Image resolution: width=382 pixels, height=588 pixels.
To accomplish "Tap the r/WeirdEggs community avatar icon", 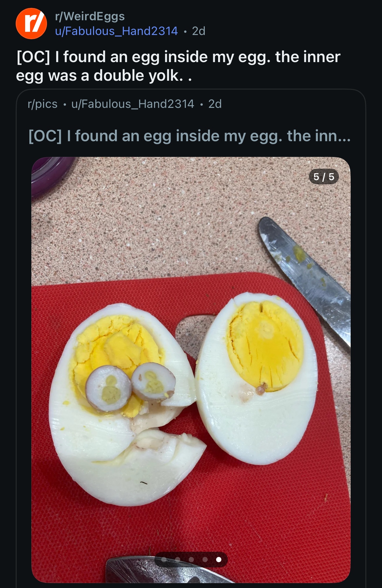I will [x=31, y=24].
